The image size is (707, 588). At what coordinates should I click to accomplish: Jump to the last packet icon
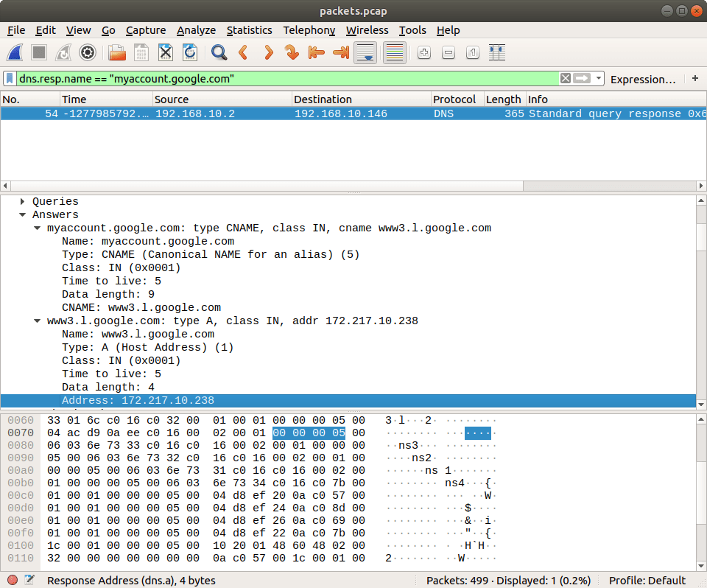(341, 52)
